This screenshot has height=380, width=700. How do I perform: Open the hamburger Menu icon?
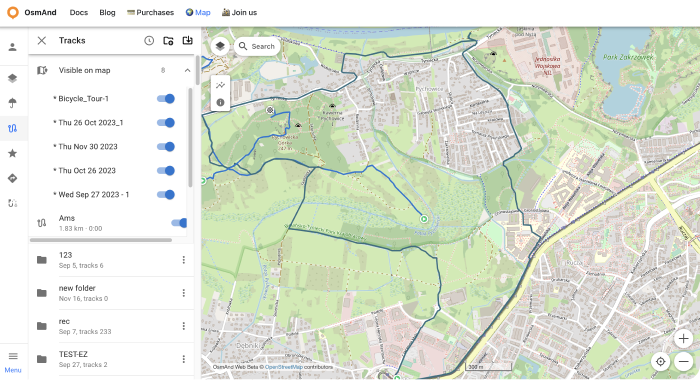click(13, 356)
